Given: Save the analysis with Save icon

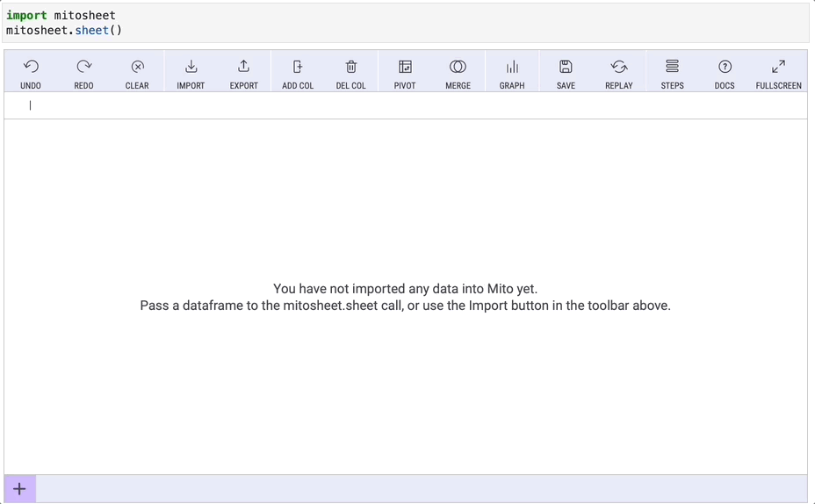Looking at the screenshot, I should click(566, 67).
